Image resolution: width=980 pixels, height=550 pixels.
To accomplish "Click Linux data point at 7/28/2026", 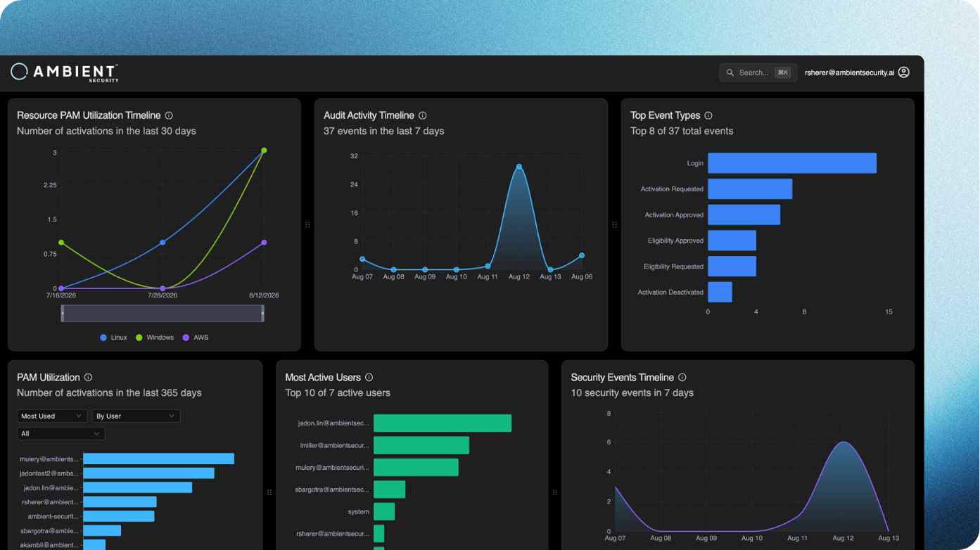I will pos(163,243).
